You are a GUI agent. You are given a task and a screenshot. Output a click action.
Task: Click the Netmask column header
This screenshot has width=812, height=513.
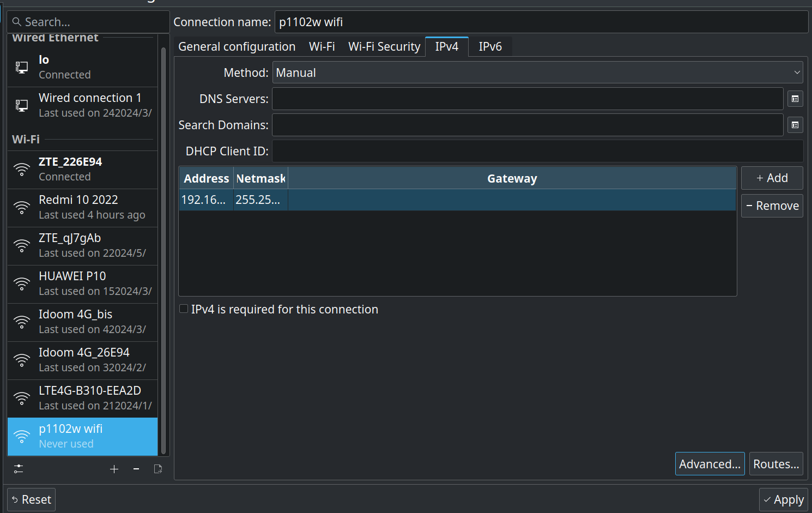260,178
